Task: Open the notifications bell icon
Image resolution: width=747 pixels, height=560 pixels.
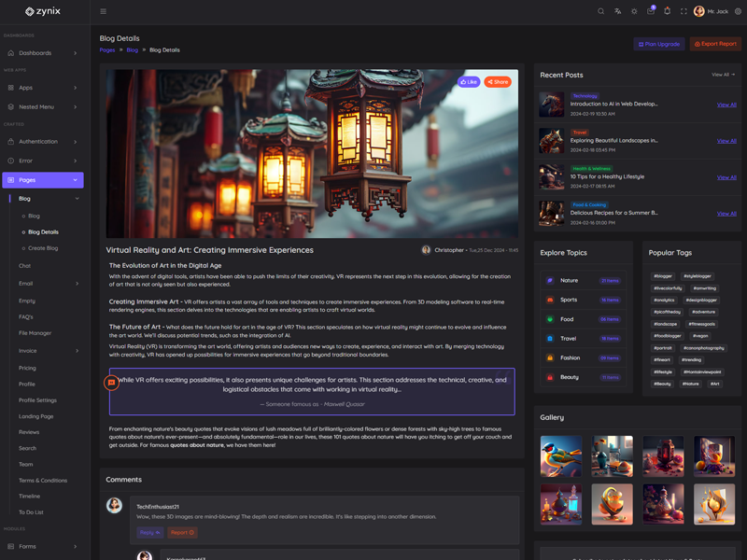Action: (667, 11)
